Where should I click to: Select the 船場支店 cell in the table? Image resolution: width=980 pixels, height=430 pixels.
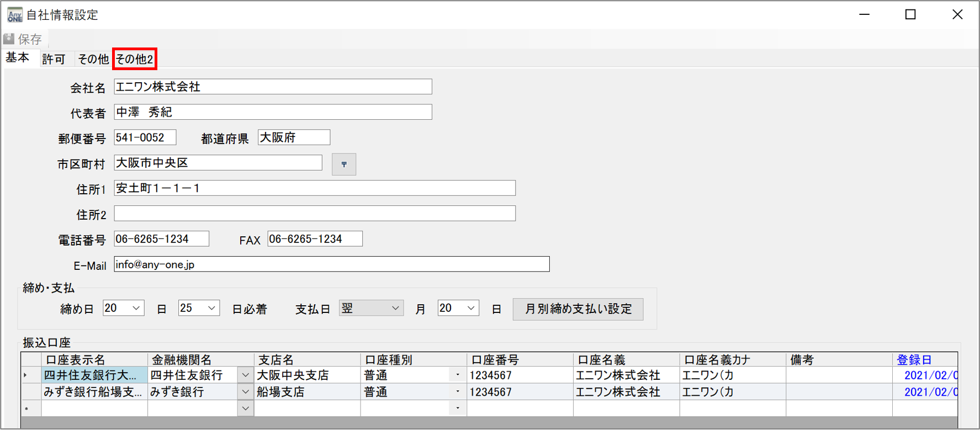306,392
